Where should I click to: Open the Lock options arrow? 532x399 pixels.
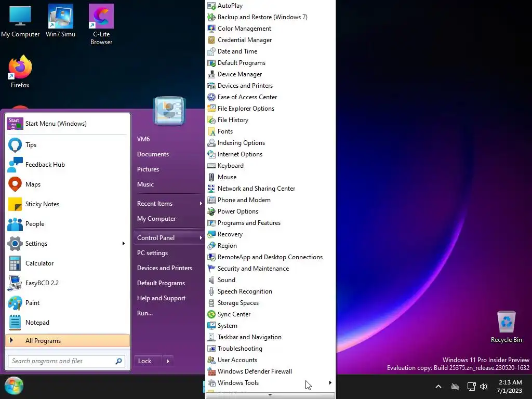168,362
